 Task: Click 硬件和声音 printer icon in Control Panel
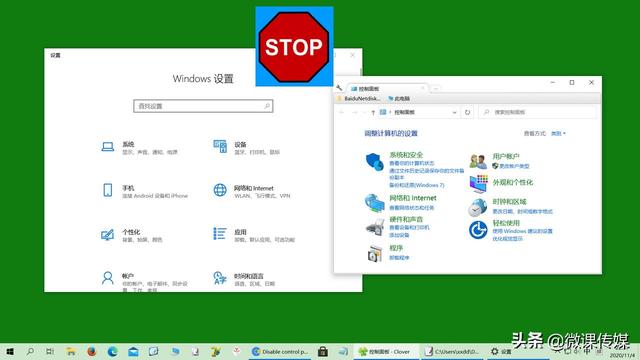point(375,227)
